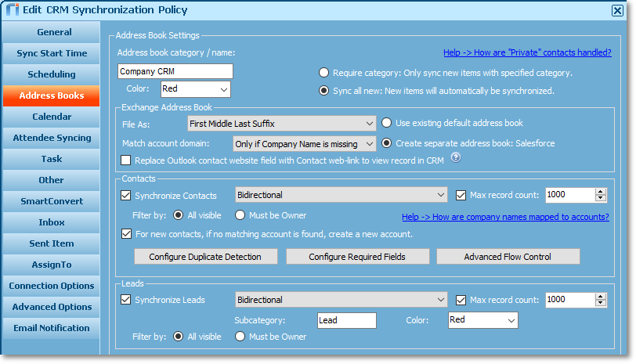Toggle Leads Max record count checkbox
The image size is (636, 364).
tap(461, 300)
